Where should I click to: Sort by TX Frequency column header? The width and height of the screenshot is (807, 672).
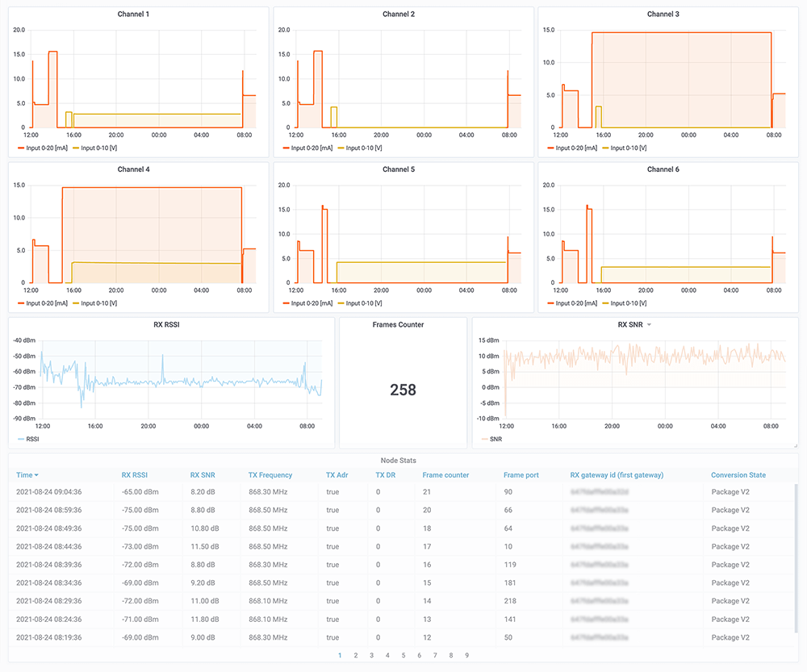[x=270, y=475]
